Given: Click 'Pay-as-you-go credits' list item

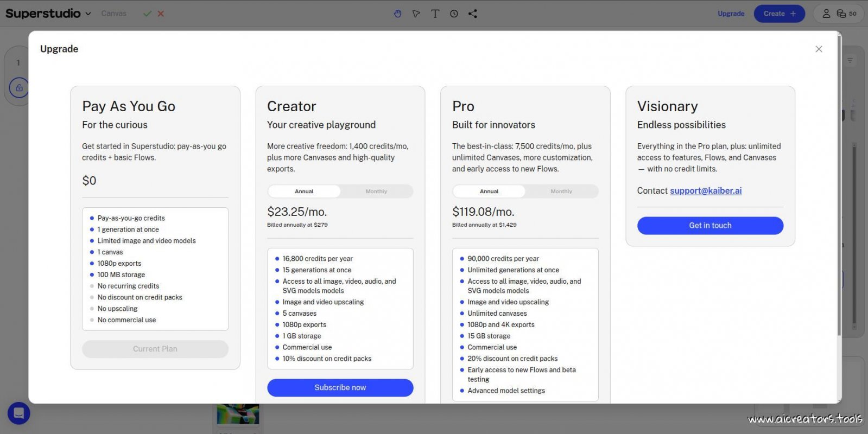Looking at the screenshot, I should 131,218.
